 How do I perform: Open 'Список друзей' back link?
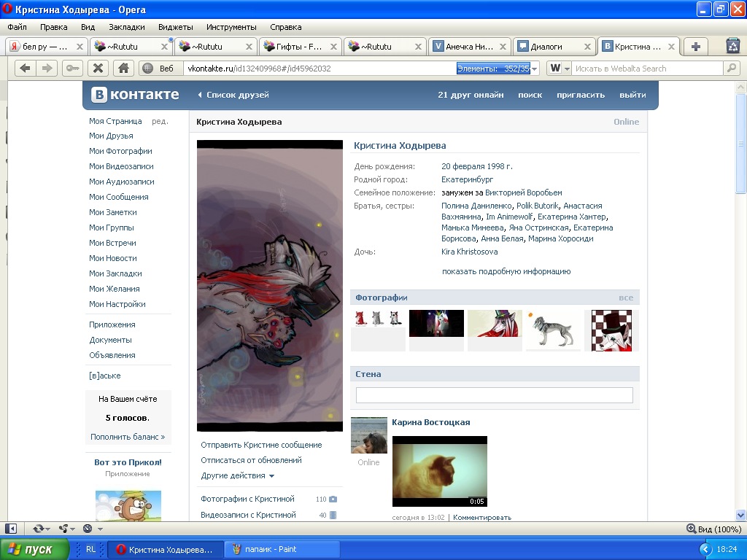(233, 95)
